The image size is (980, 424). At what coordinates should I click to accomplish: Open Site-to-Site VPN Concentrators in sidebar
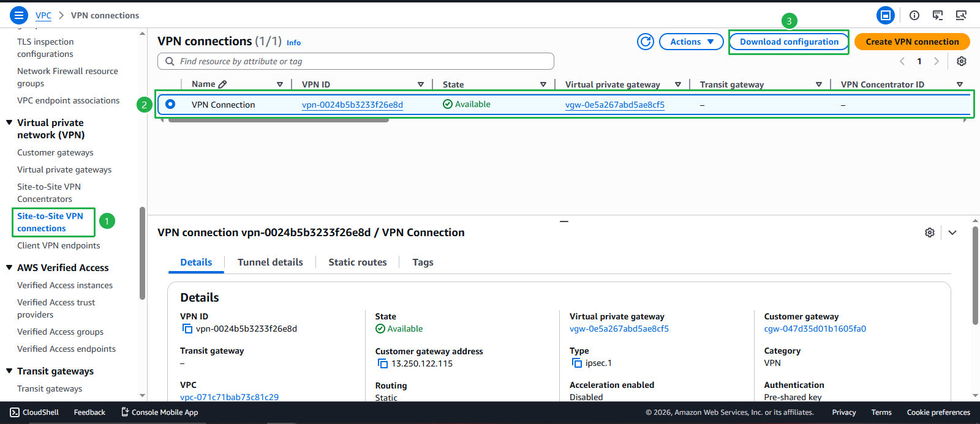49,193
